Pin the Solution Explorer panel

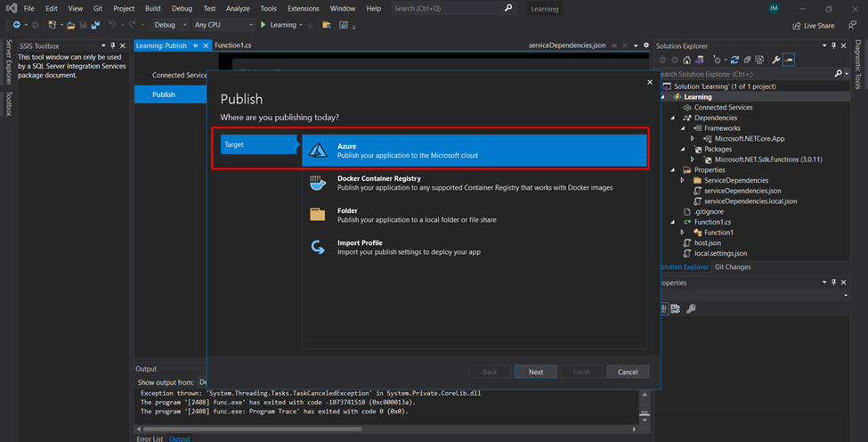[833, 46]
